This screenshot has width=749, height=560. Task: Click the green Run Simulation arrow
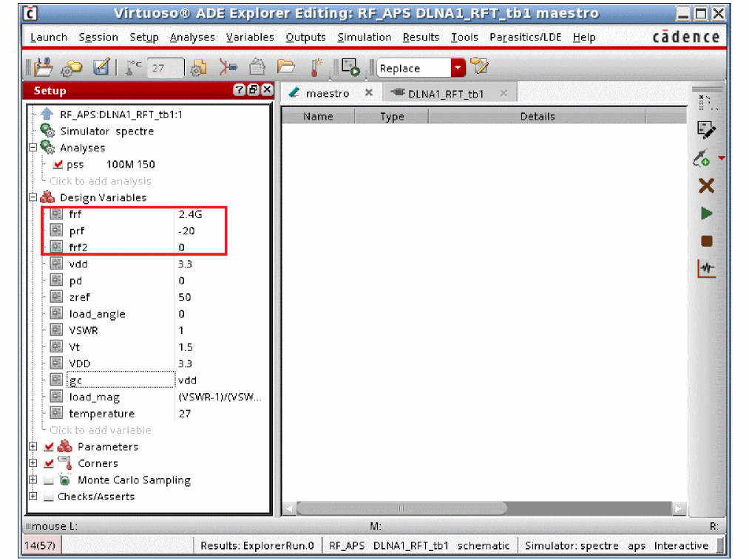[x=706, y=214]
